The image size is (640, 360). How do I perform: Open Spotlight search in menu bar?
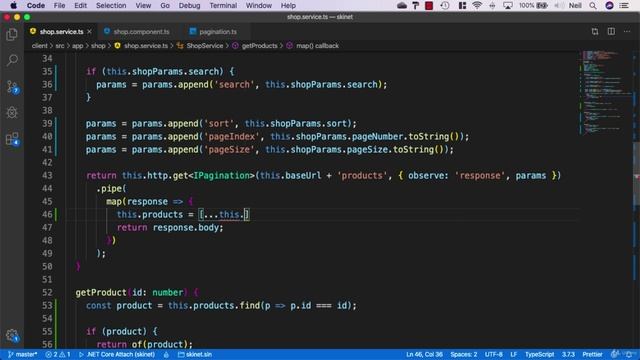tap(593, 5)
